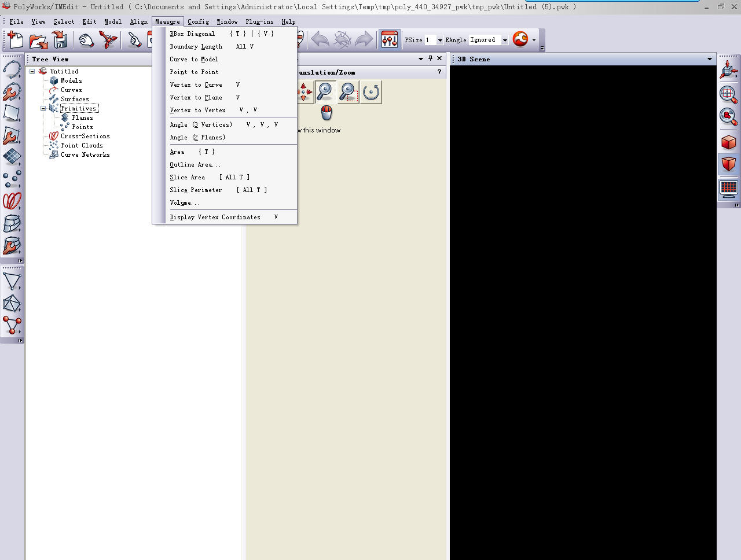Click the crossed-out arrows icon between Undo and Redo
The image size is (741, 560).
point(342,40)
